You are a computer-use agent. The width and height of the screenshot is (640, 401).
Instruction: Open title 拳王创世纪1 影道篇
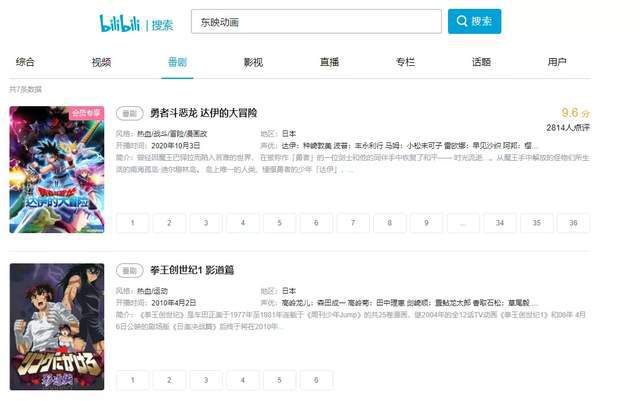click(192, 270)
